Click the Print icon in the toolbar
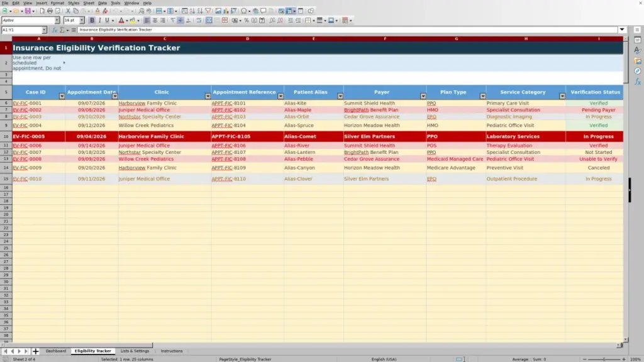 pyautogui.click(x=50, y=11)
